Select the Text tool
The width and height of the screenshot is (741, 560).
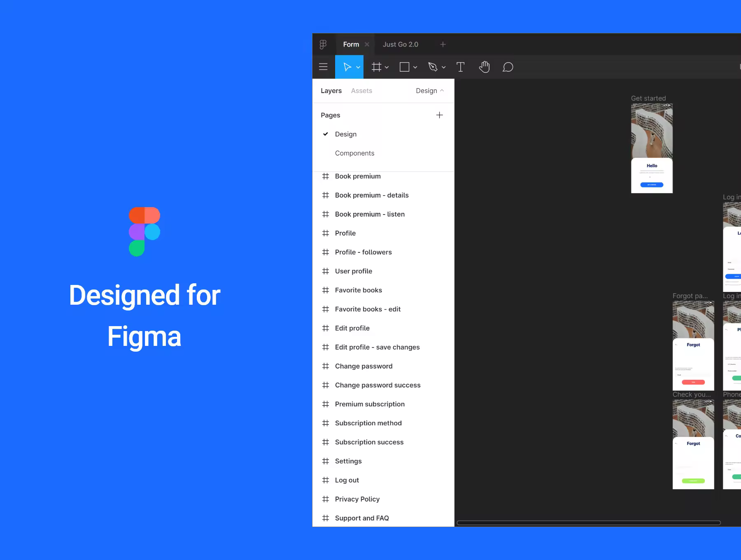(x=460, y=67)
